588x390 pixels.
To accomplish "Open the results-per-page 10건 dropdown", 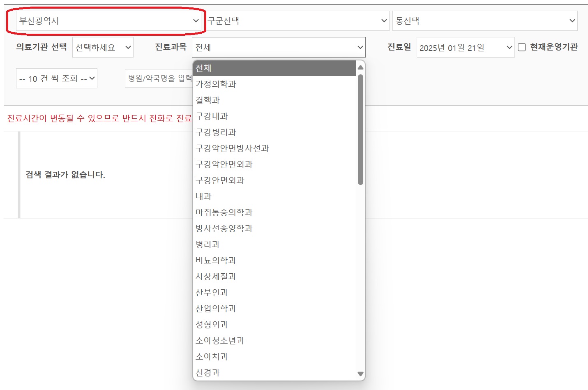I will tap(56, 78).
